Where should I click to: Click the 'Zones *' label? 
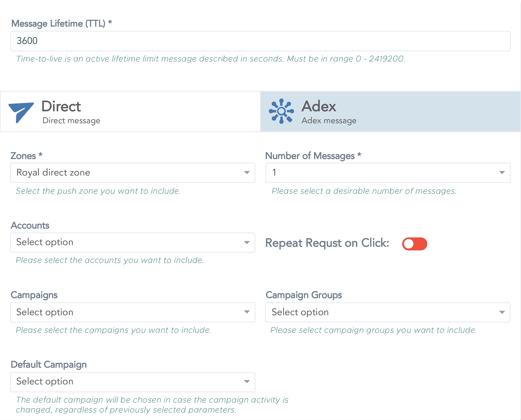coord(27,156)
